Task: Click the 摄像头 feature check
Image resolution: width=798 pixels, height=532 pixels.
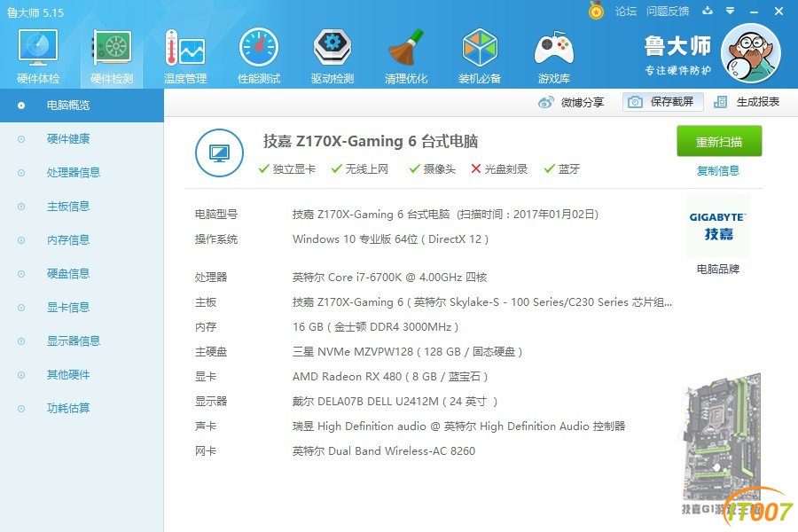Action: (x=433, y=169)
